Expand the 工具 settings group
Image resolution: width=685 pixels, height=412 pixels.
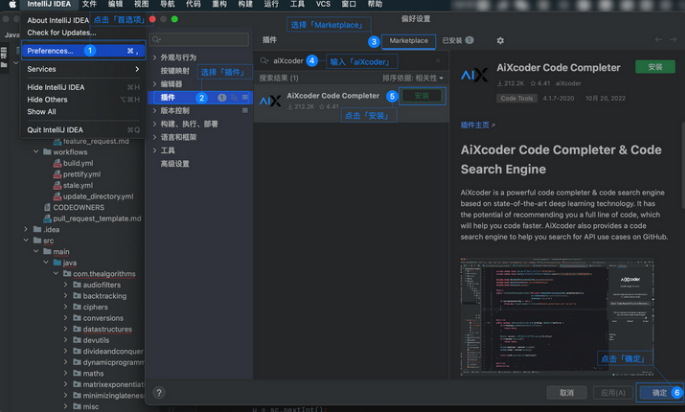pos(155,150)
